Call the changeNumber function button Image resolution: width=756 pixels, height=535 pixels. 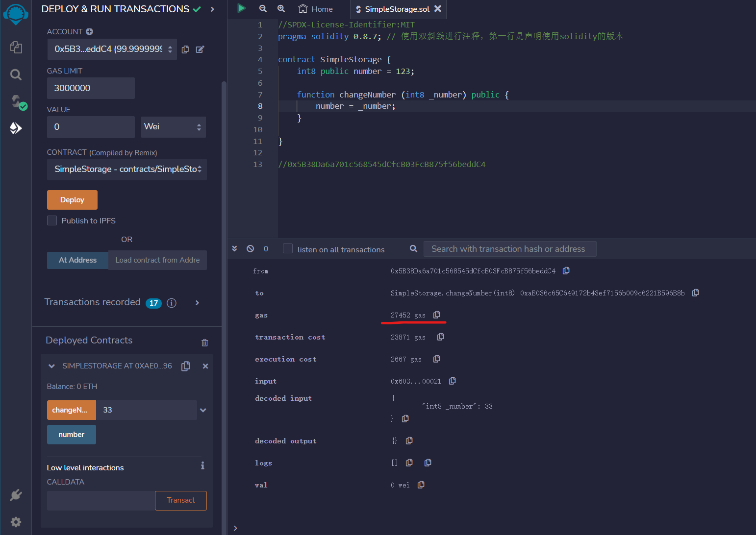point(72,410)
